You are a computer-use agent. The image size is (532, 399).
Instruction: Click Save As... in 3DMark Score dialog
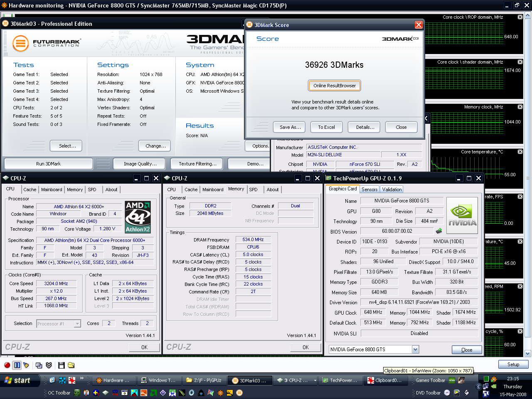(x=290, y=127)
